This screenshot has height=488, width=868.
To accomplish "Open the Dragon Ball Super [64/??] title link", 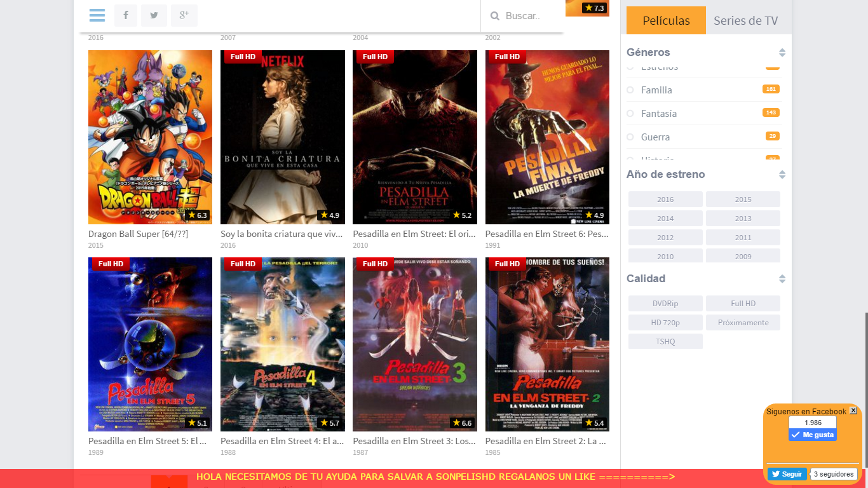I will (x=138, y=234).
